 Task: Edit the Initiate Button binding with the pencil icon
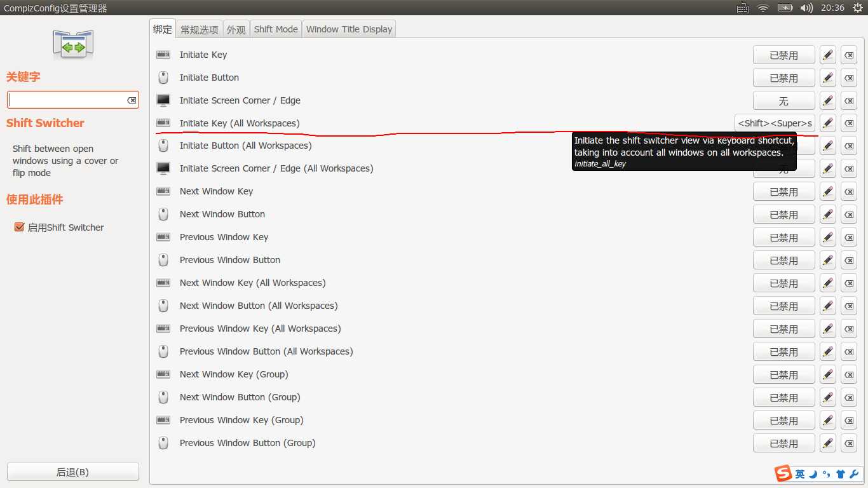pyautogui.click(x=827, y=78)
